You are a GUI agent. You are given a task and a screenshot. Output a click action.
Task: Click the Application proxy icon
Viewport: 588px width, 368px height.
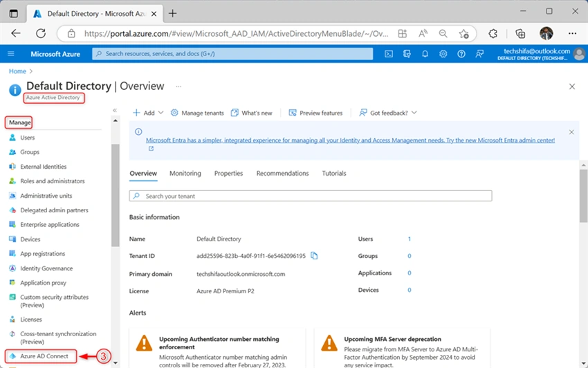click(12, 282)
